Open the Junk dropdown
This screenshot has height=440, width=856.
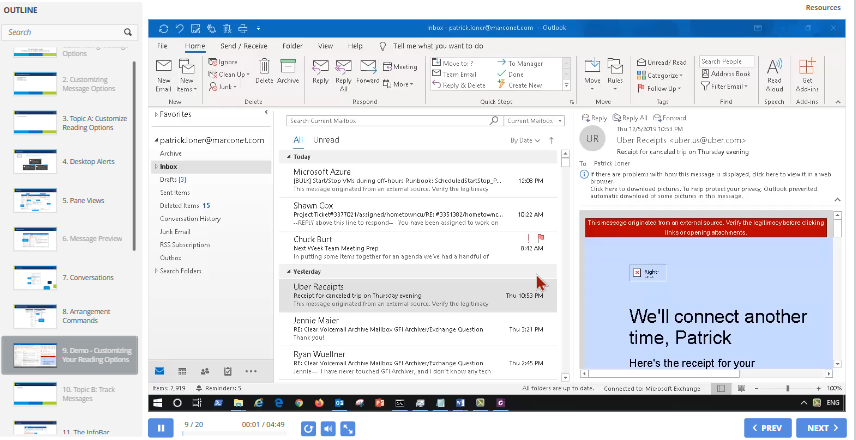(x=223, y=86)
